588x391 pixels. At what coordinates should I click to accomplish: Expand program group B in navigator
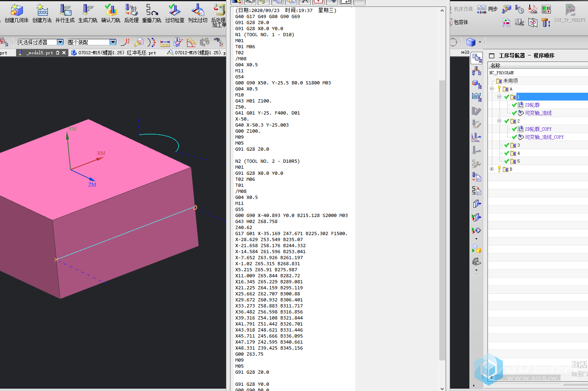click(x=492, y=169)
